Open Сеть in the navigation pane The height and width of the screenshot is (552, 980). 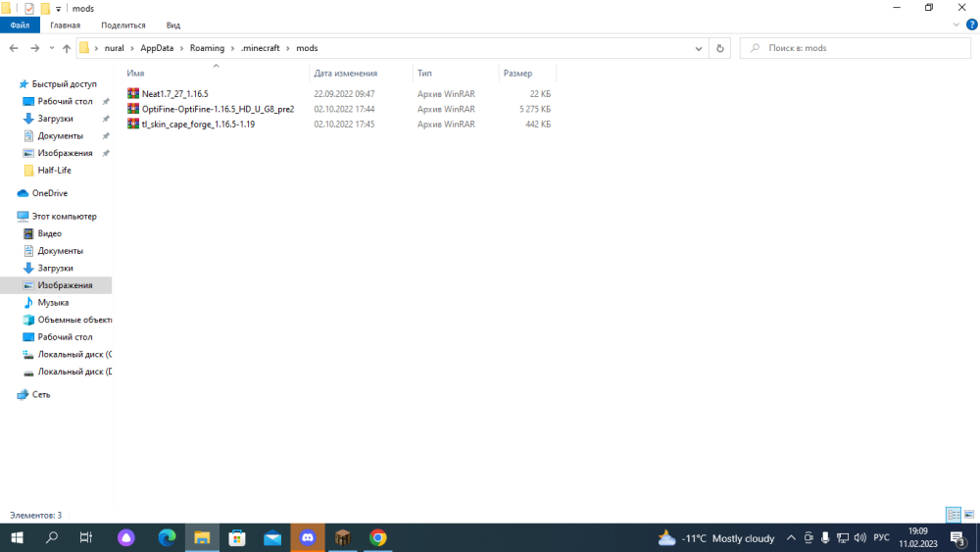pos(40,394)
